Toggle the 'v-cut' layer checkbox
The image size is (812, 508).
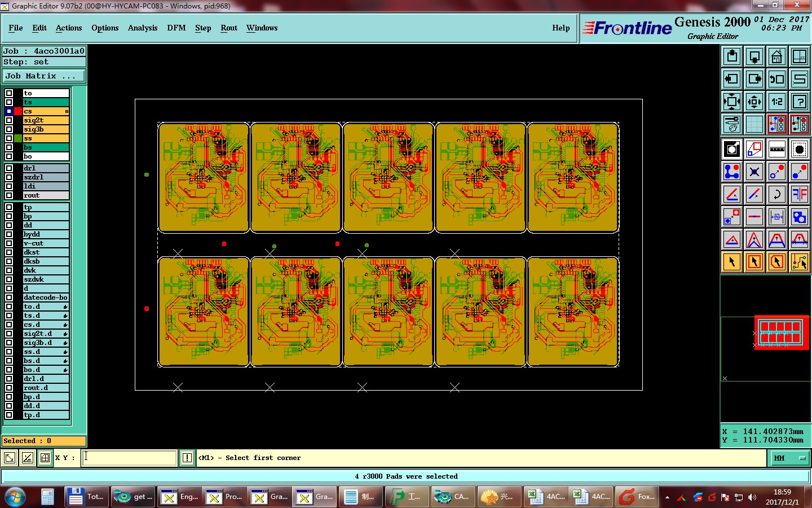point(9,243)
